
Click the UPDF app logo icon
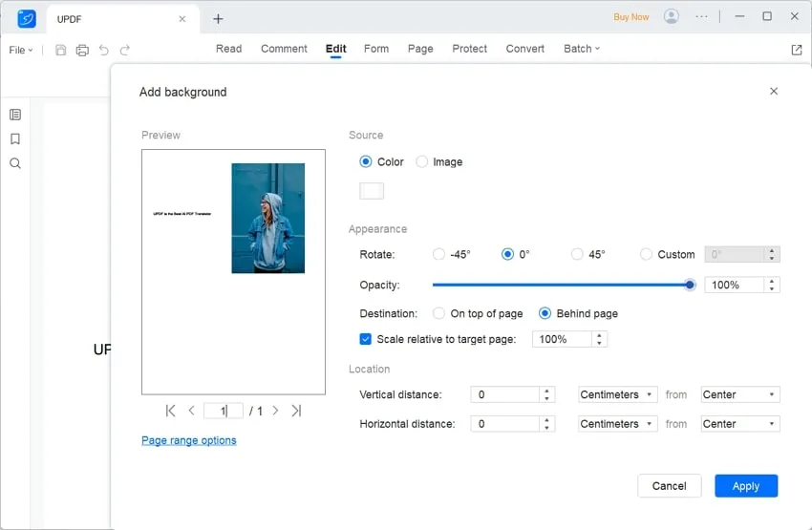[x=27, y=19]
